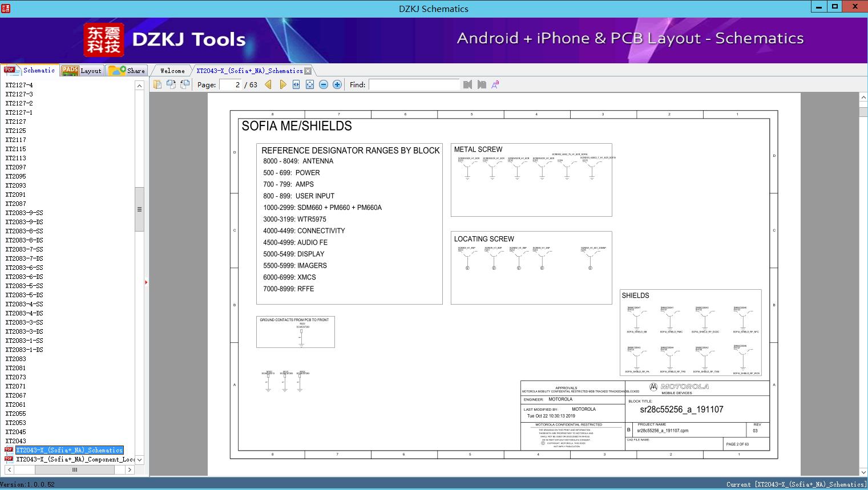Viewport: 868px width, 490px height.
Task: Click the tree vertical scrollbar thumb
Action: point(139,209)
